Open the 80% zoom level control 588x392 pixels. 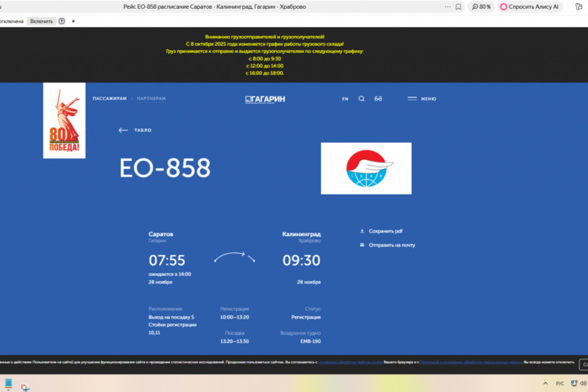(x=481, y=7)
